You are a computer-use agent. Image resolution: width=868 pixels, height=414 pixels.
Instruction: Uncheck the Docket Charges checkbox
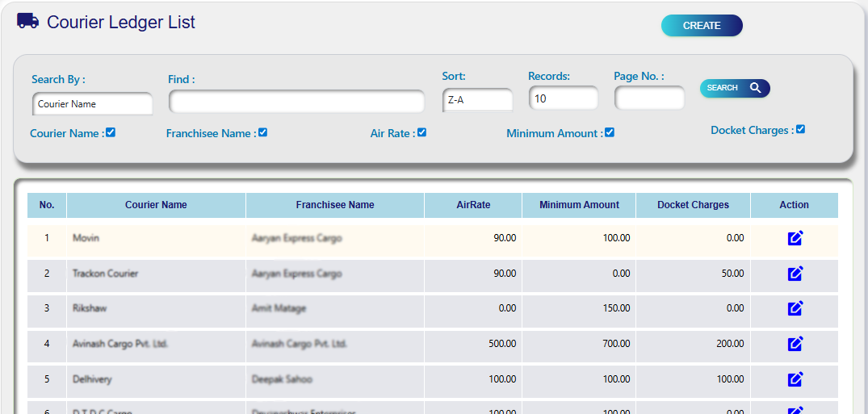[800, 129]
